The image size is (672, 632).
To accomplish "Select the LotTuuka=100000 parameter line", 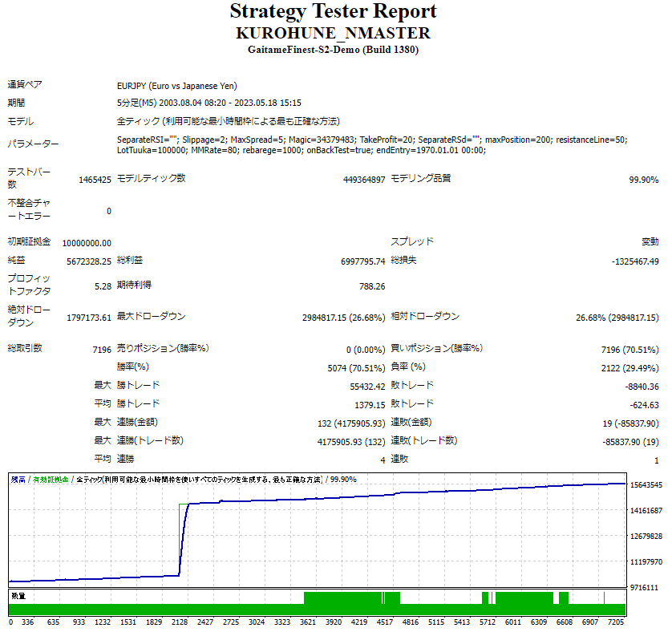I will (302, 151).
